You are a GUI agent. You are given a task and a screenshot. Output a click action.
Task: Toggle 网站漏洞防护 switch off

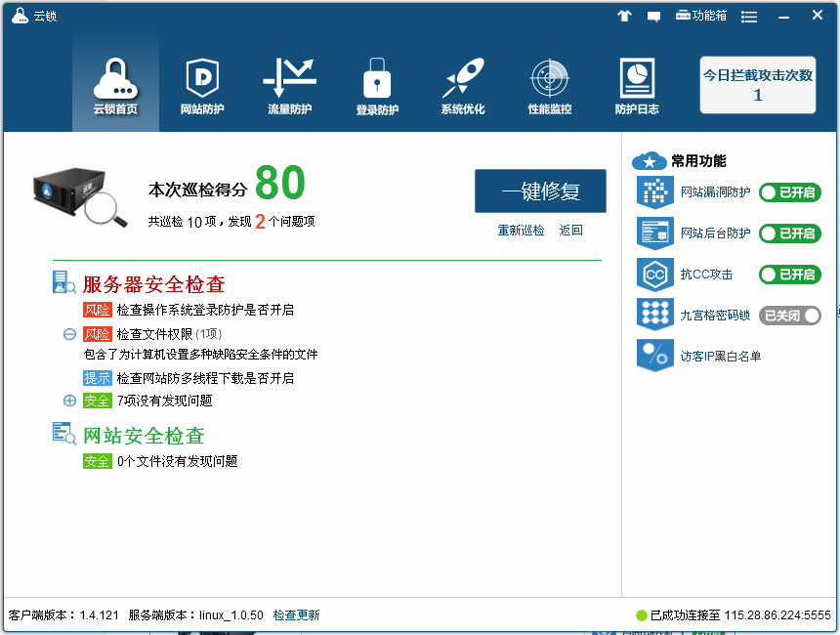tap(789, 192)
